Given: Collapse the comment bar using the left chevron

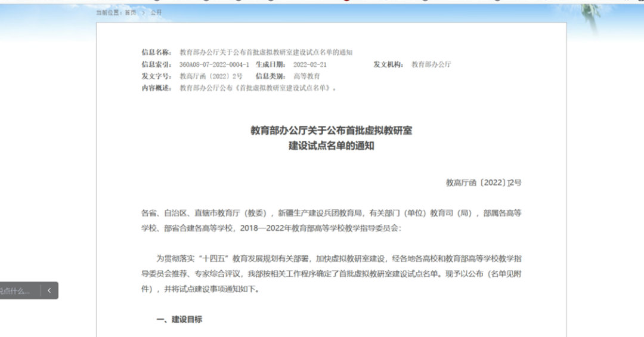Looking at the screenshot, I should [49, 290].
